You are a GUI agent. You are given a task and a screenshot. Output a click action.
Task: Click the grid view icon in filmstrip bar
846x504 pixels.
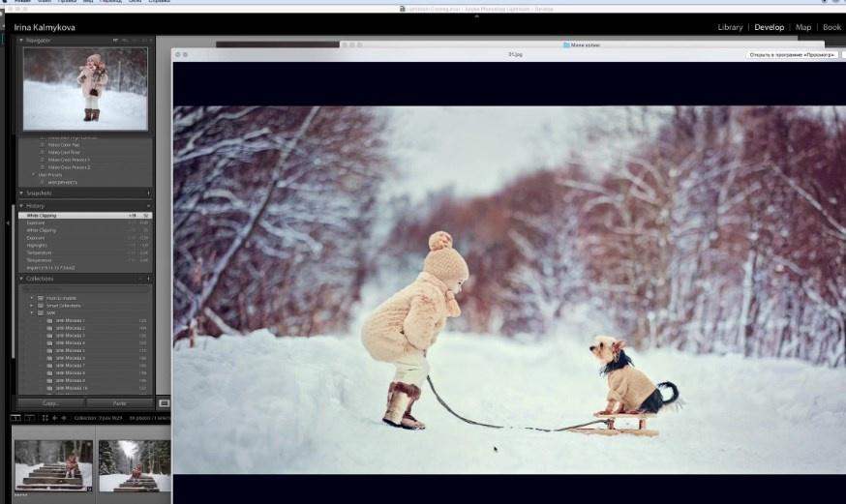pos(45,418)
